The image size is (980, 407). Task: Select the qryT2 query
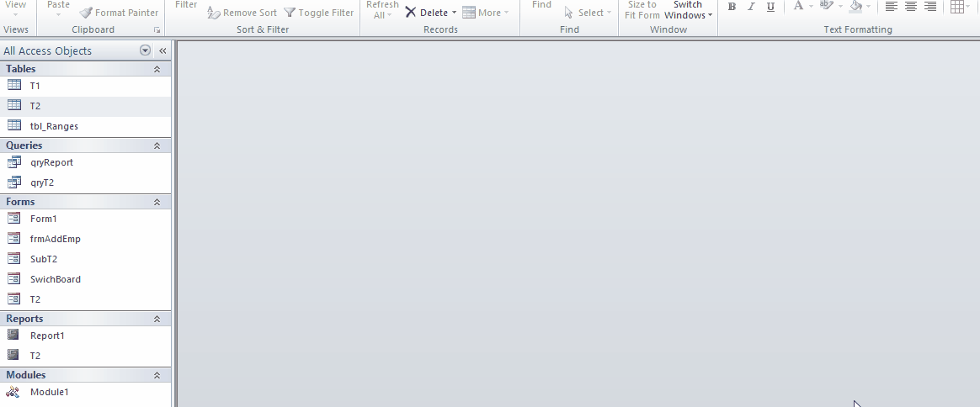point(85,183)
